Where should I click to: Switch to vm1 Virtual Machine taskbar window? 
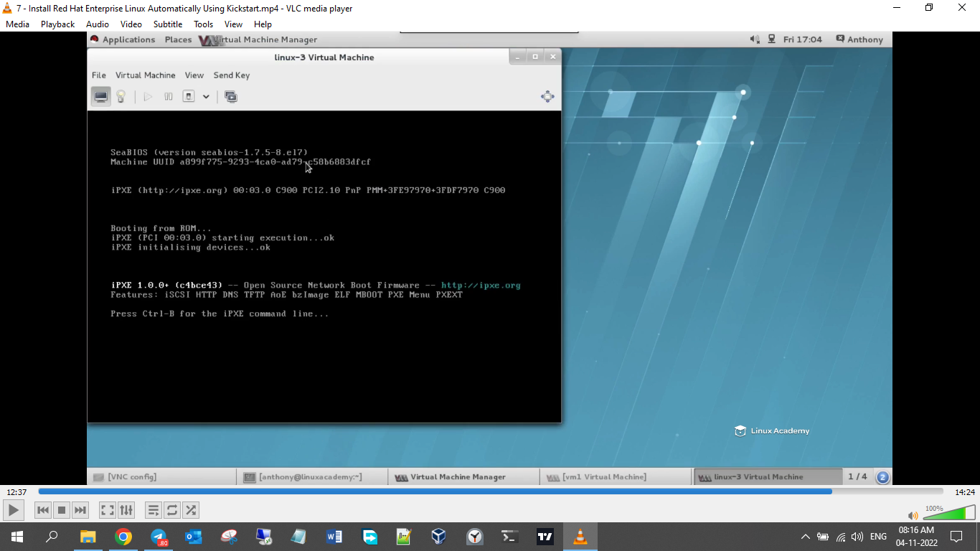pyautogui.click(x=615, y=477)
